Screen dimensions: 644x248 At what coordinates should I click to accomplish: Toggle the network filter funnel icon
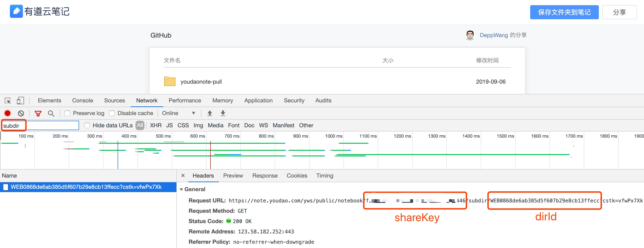point(38,113)
